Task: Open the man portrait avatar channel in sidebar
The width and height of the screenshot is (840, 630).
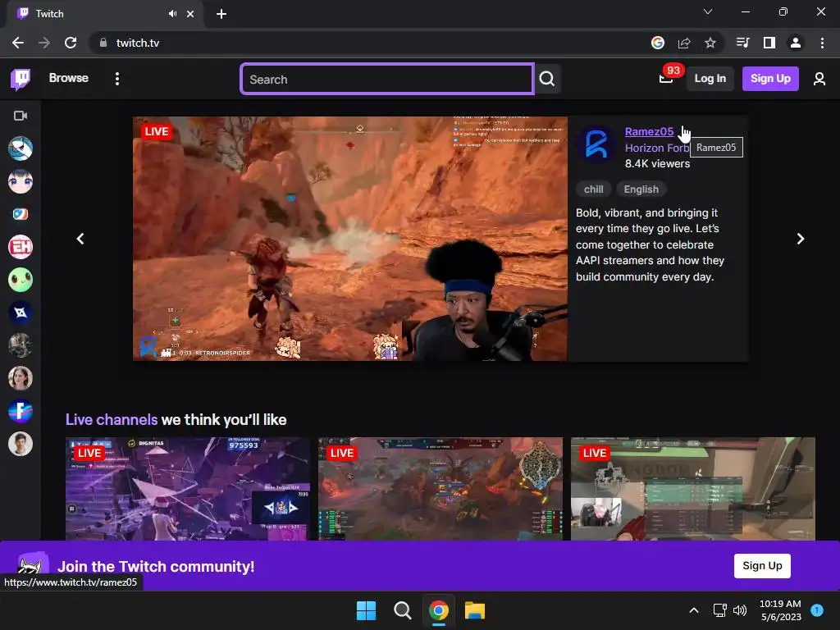Action: coord(21,444)
